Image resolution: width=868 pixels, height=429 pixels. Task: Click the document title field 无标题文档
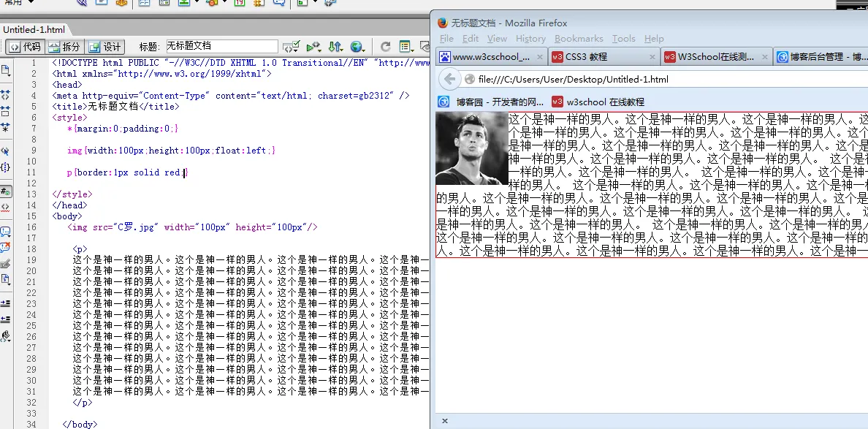[x=221, y=47]
